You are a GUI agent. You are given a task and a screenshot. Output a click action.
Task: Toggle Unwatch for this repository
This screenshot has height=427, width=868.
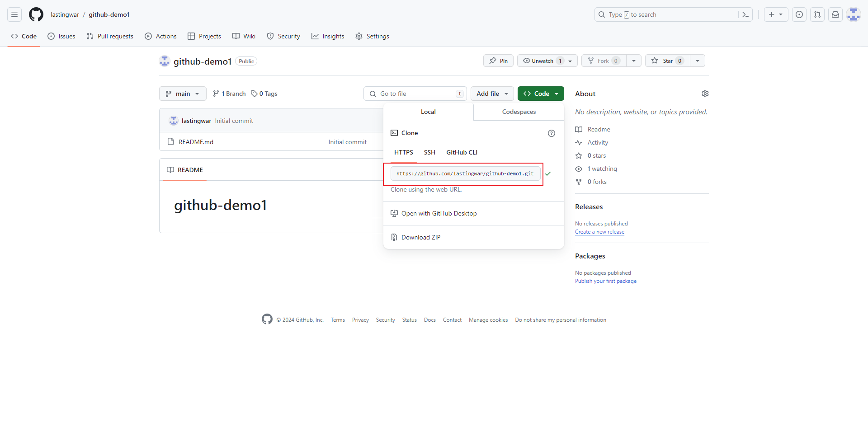tap(542, 61)
